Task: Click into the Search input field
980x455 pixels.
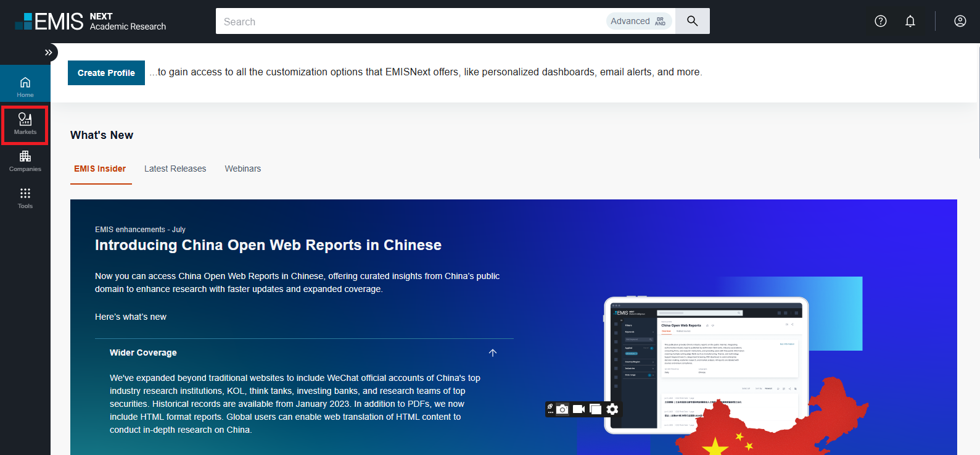Action: tap(407, 22)
